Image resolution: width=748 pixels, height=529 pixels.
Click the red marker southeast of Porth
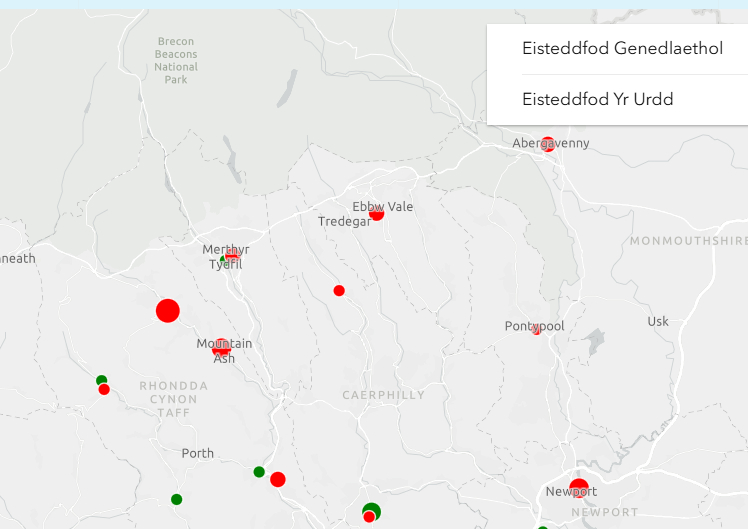point(278,479)
